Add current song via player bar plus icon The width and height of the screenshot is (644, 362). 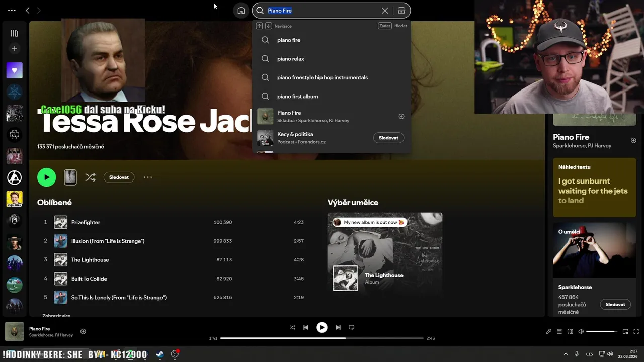pos(84,331)
